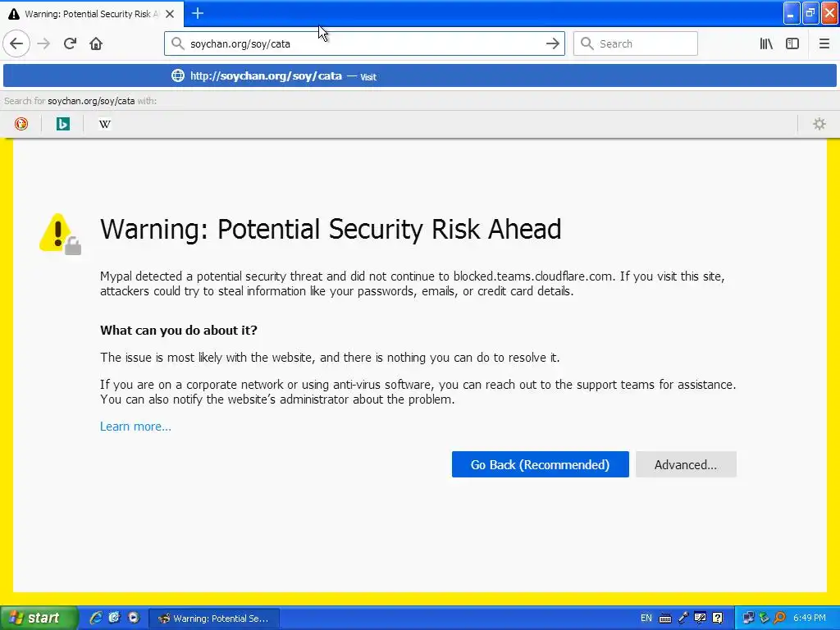Click the keyboard icon in language bar
840x630 pixels.
664,619
